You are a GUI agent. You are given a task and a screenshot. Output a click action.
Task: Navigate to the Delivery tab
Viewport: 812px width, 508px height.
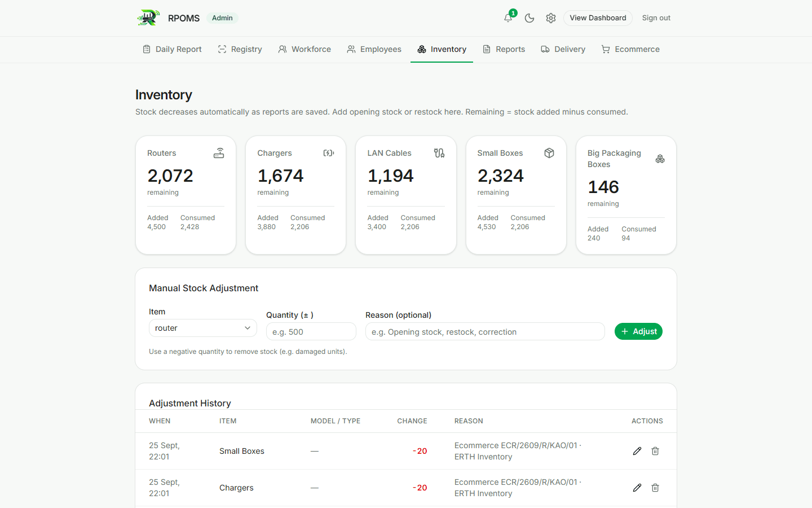pyautogui.click(x=563, y=49)
